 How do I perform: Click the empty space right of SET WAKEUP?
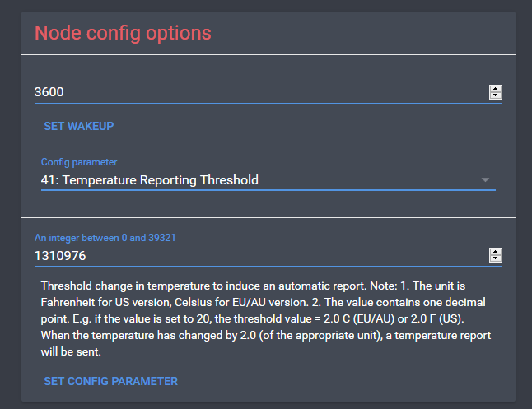(306, 126)
